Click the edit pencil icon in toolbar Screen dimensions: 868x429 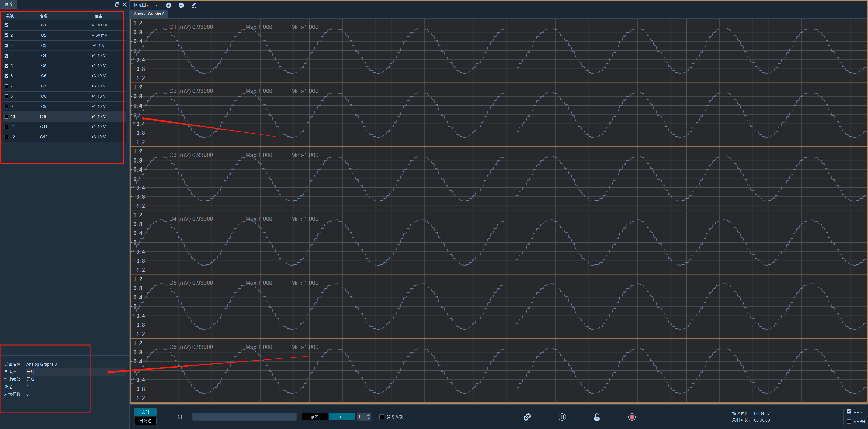194,5
